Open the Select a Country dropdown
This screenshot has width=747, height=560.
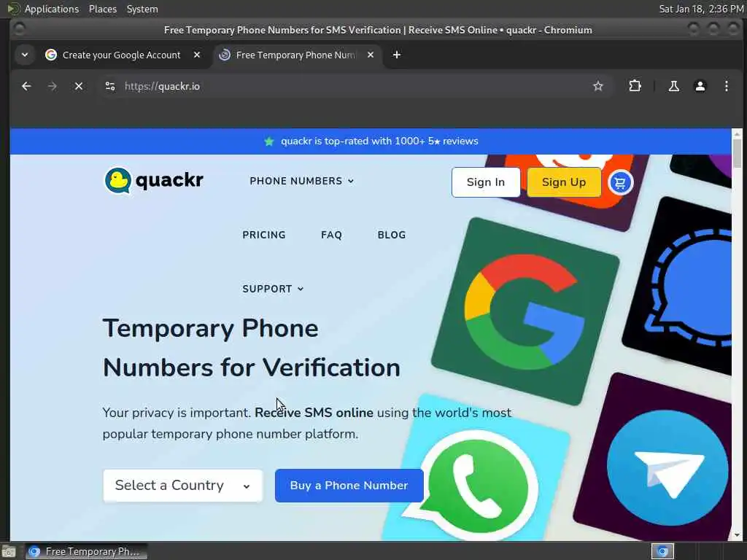pos(183,485)
